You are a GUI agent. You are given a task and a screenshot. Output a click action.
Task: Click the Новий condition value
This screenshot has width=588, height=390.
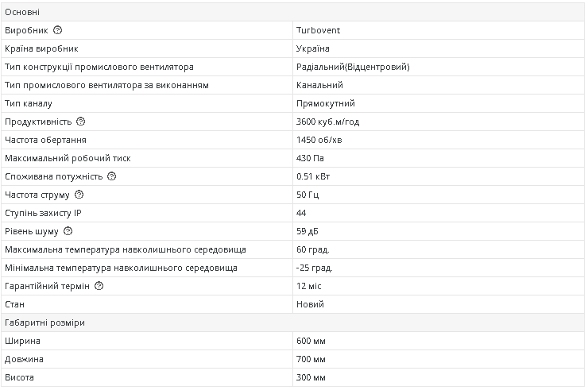[x=310, y=304]
